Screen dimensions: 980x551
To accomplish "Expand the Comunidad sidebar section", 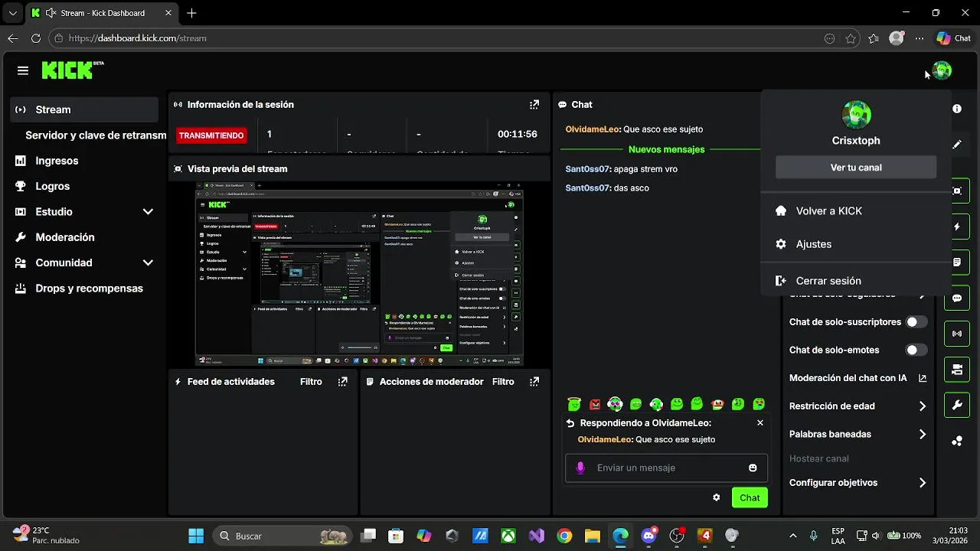I will coord(148,262).
